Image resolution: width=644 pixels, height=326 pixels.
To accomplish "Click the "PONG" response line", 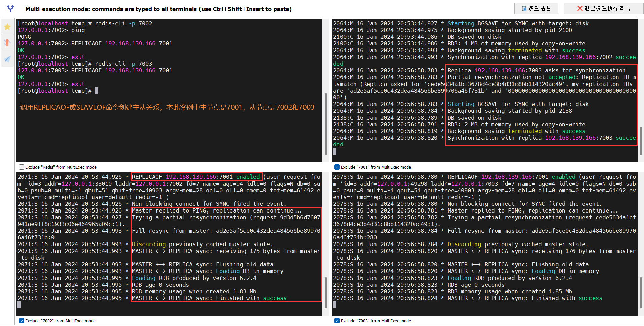I will [x=24, y=37].
